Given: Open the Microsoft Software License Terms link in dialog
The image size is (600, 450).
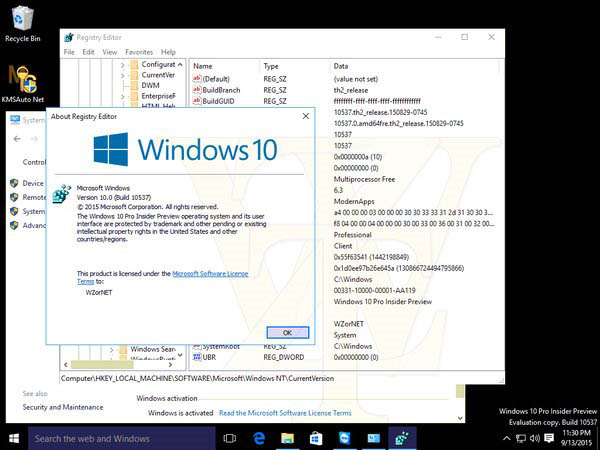Looking at the screenshot, I should [x=209, y=273].
